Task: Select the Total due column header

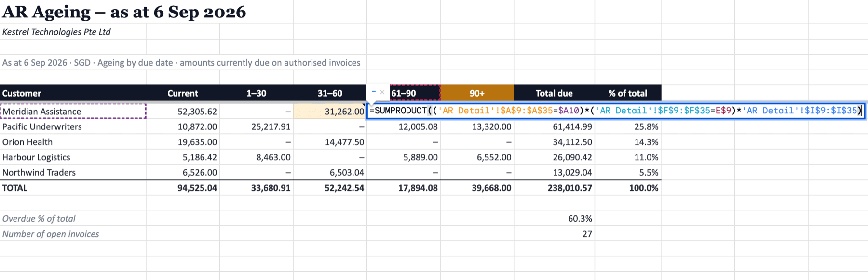Action: tap(554, 93)
